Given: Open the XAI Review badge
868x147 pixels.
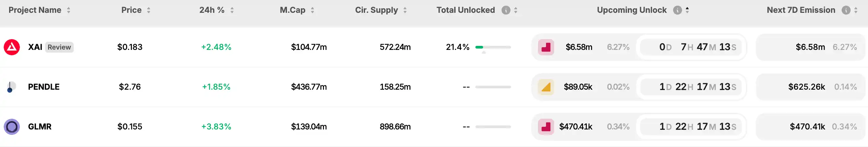Looking at the screenshot, I should [59, 47].
